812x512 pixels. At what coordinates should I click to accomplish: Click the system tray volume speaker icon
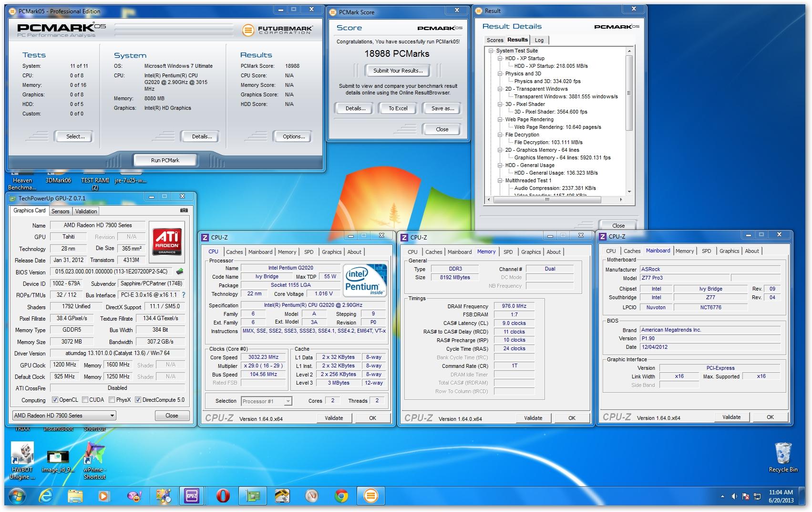735,497
